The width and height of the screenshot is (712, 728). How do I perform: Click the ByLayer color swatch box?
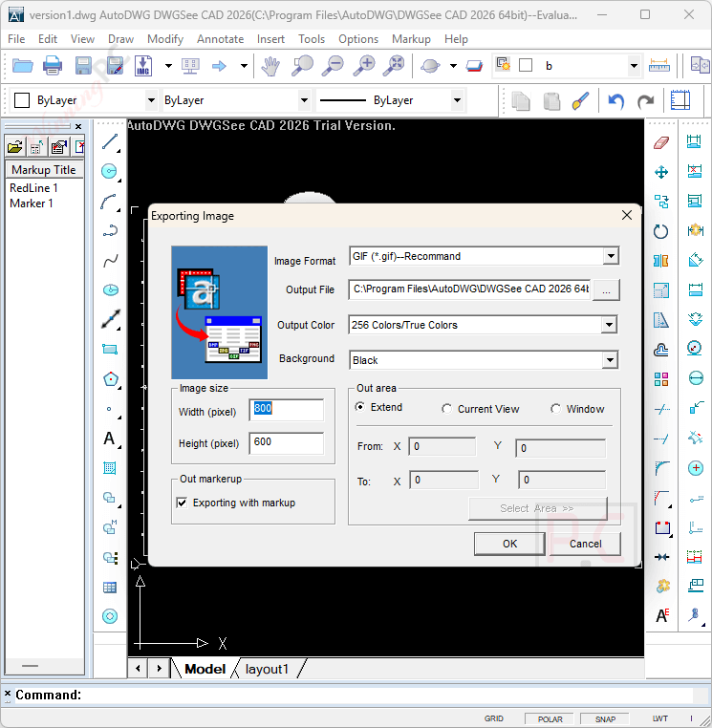22,100
